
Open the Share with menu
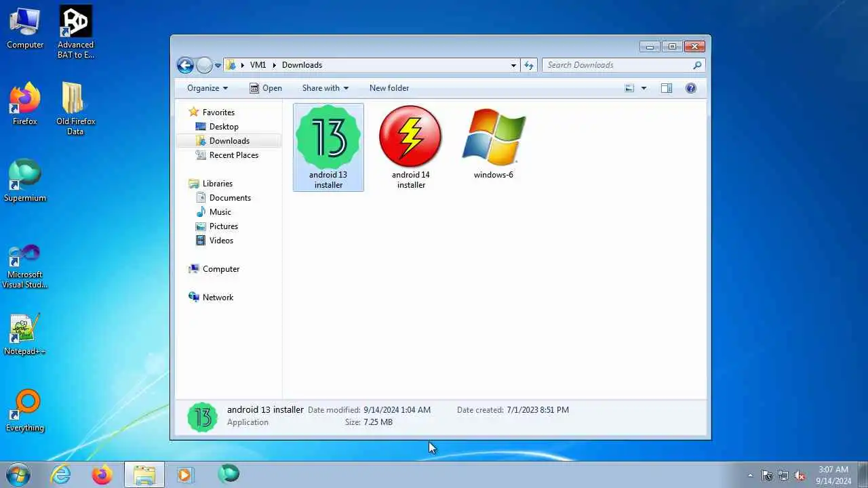pyautogui.click(x=325, y=88)
